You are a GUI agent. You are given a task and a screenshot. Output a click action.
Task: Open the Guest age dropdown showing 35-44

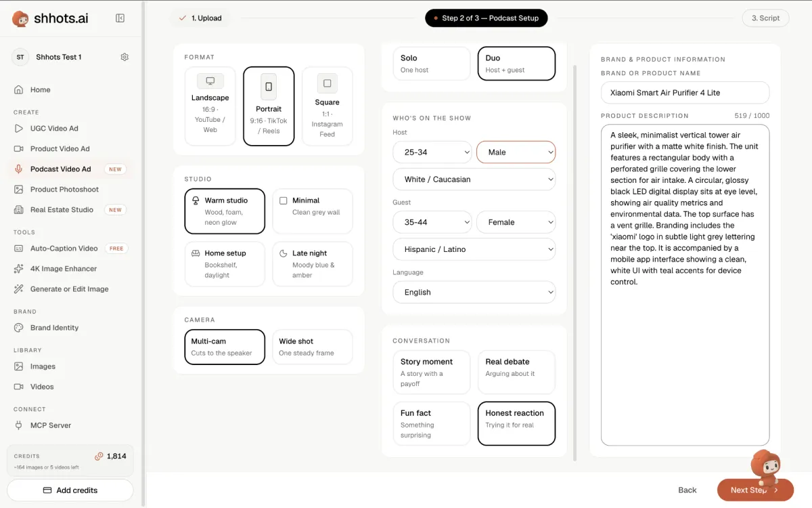click(x=432, y=222)
